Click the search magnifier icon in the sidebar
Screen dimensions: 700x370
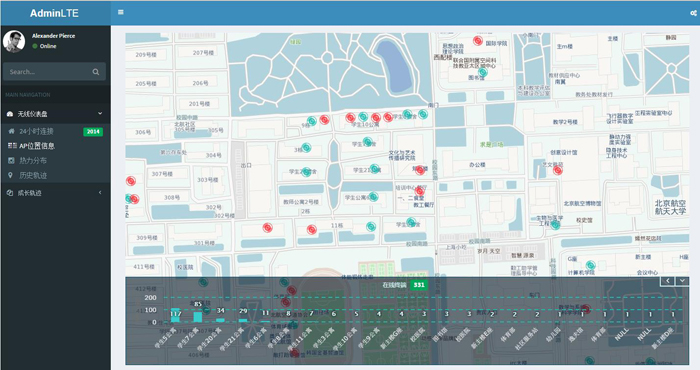(x=96, y=72)
